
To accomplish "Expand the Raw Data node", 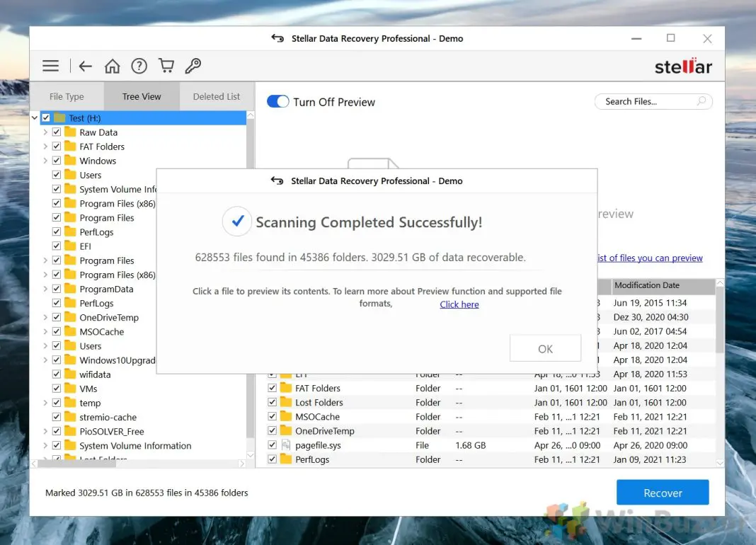I will [45, 132].
